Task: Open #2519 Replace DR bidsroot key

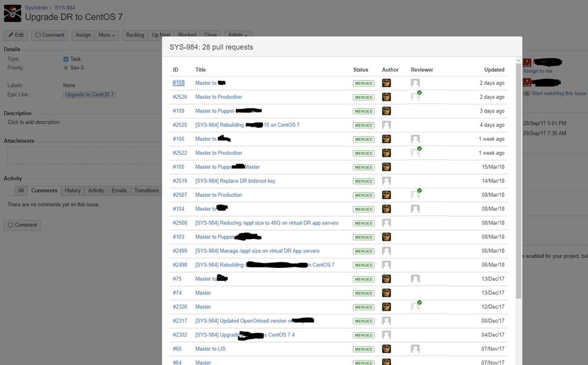Action: coord(235,181)
